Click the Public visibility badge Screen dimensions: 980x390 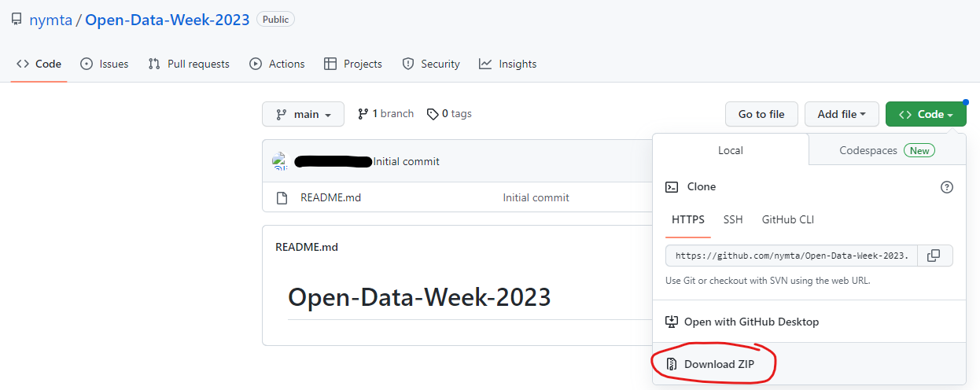275,20
